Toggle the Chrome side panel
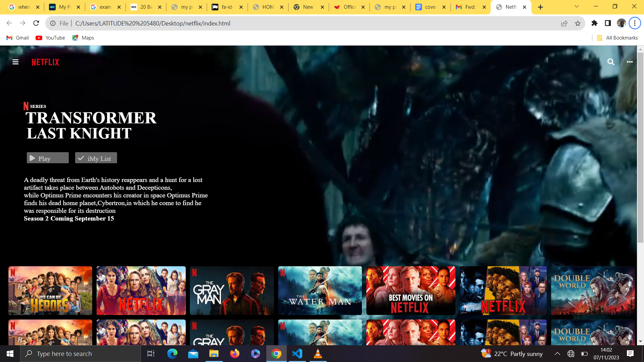Viewport: 644px width, 362px height. click(x=608, y=23)
